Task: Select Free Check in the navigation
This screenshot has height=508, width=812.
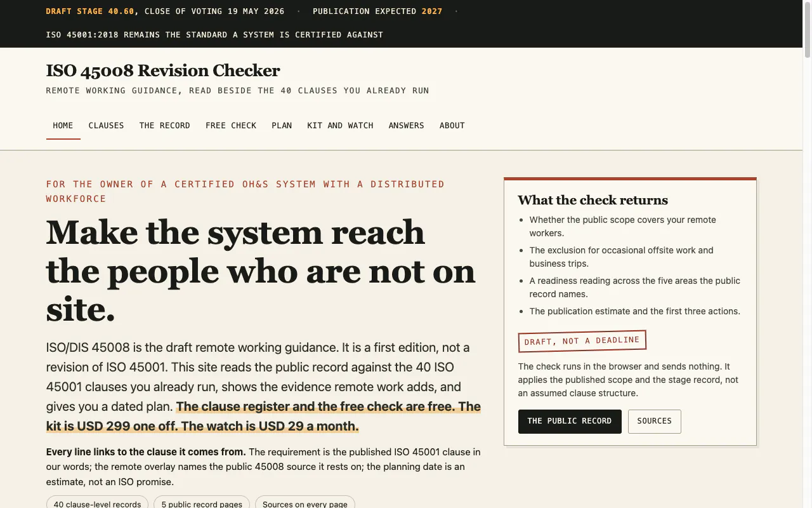Action: (x=231, y=126)
